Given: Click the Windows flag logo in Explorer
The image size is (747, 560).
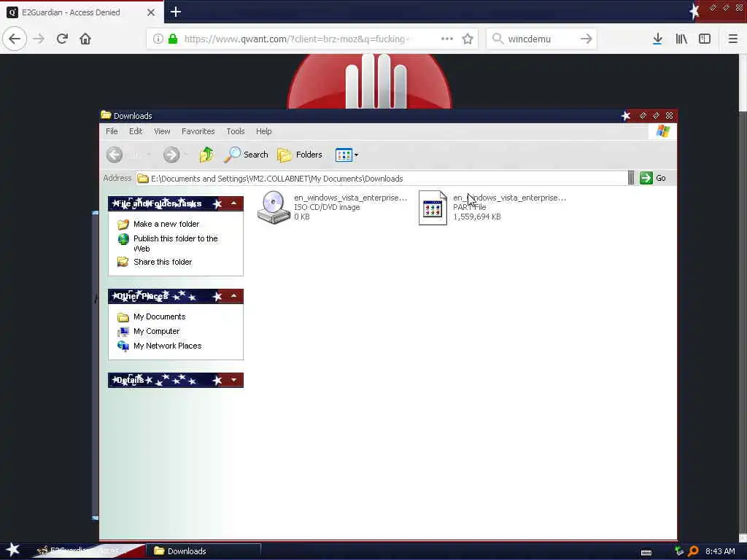Looking at the screenshot, I should coord(662,131).
